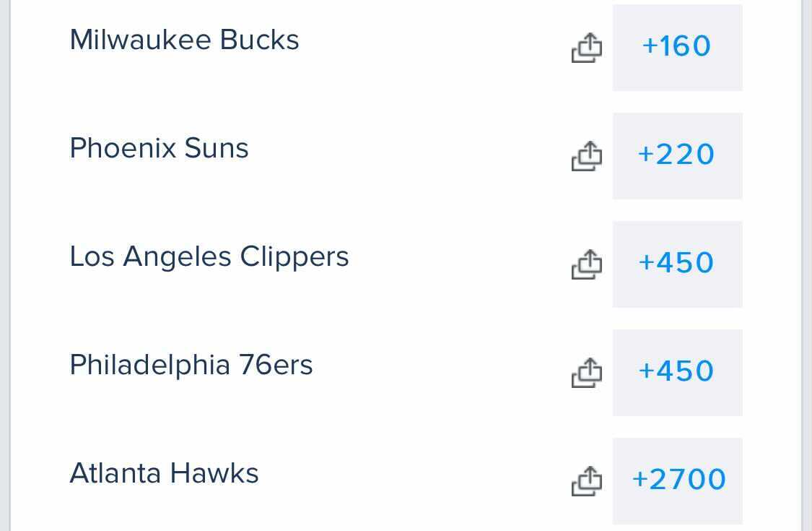Viewport: 812px width, 531px height.
Task: Open share icon beside Atlanta Hawks
Action: click(587, 480)
